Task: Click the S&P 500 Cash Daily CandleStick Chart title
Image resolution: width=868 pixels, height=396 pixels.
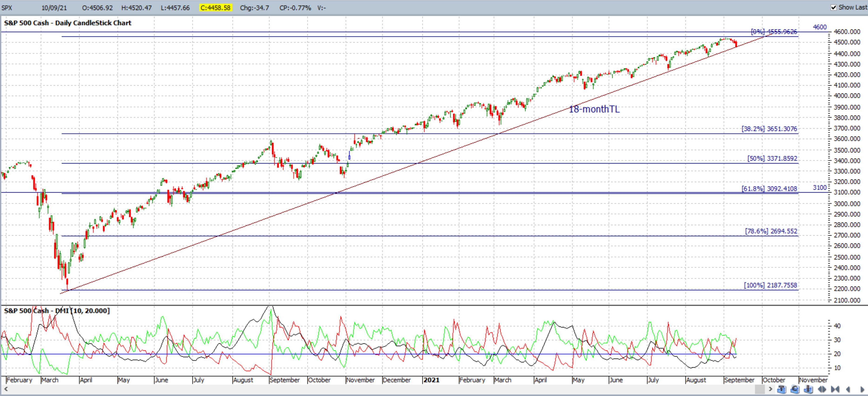Action: [x=68, y=23]
